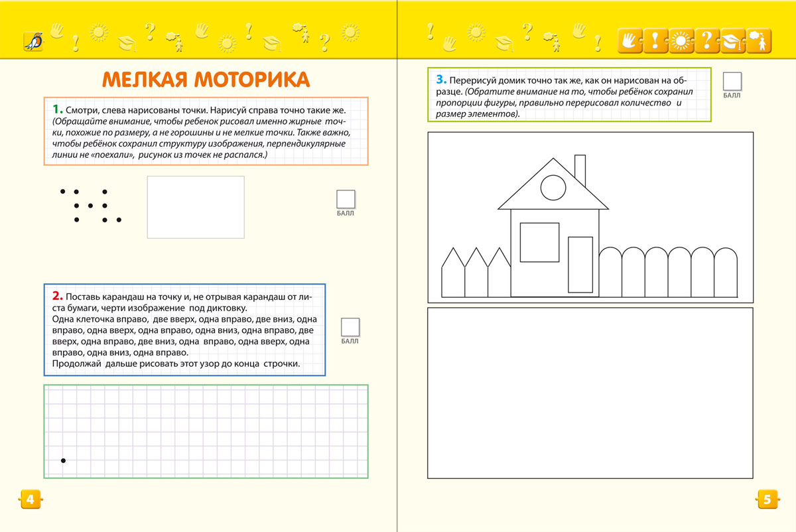Click the orange exclamation mark puzzle icon
This screenshot has height=532, width=796.
click(655, 41)
